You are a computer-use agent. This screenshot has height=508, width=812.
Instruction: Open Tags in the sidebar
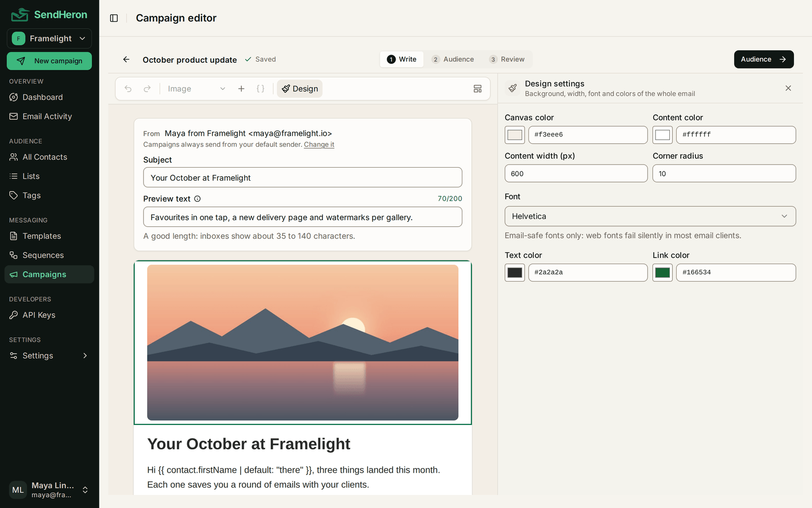[x=49, y=195]
